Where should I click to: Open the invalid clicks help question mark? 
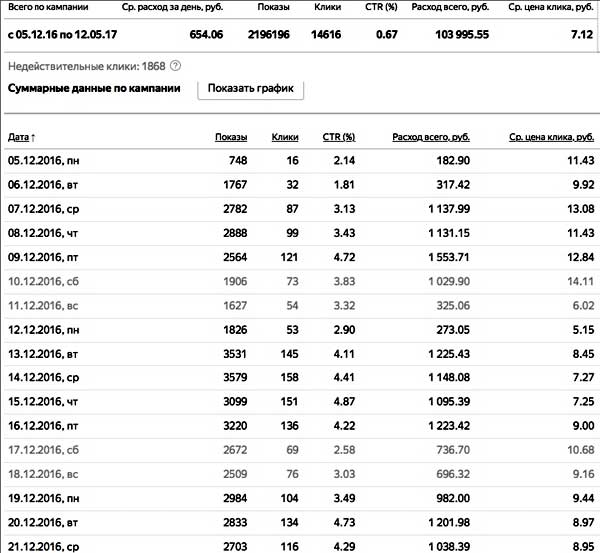pyautogui.click(x=175, y=66)
